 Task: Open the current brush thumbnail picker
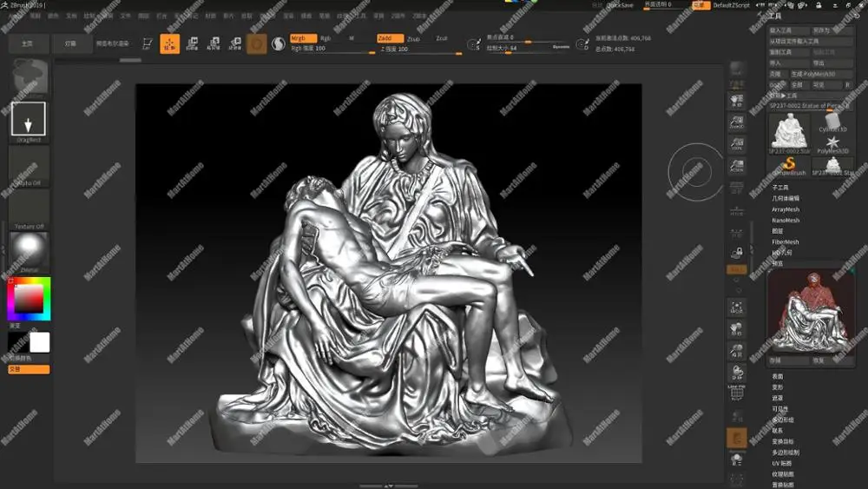29,77
